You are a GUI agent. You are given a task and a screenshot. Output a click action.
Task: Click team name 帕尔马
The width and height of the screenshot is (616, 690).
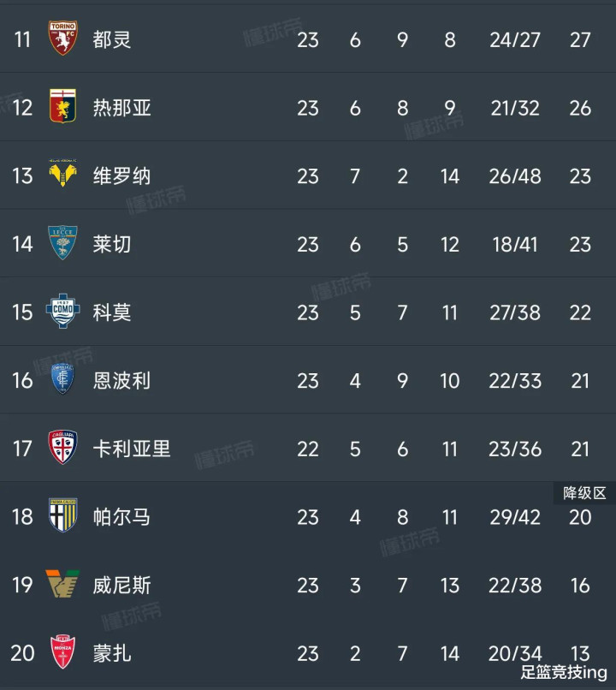point(121,517)
